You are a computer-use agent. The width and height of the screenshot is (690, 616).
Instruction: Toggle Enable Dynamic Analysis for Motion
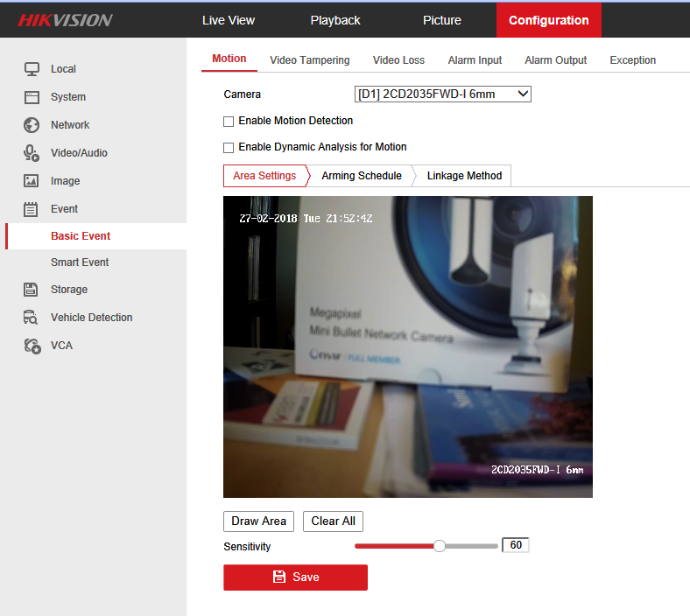[x=229, y=147]
